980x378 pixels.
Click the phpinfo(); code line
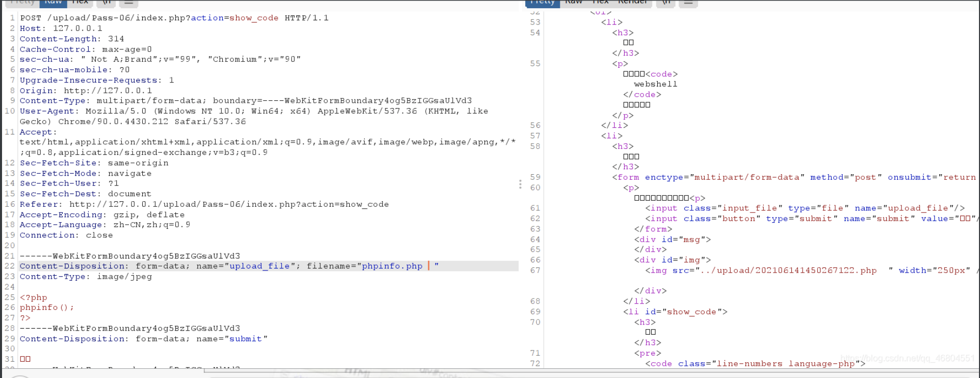47,307
